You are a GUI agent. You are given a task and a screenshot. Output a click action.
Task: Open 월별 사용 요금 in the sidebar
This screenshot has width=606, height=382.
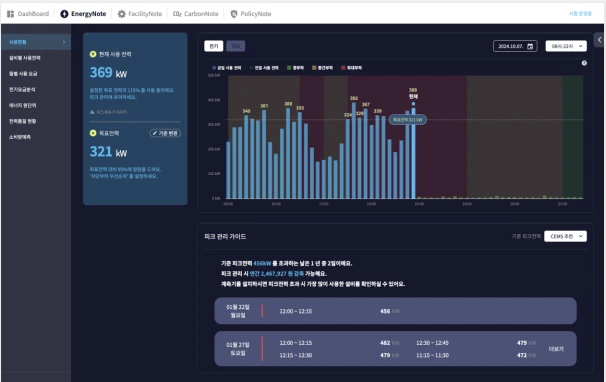click(23, 73)
